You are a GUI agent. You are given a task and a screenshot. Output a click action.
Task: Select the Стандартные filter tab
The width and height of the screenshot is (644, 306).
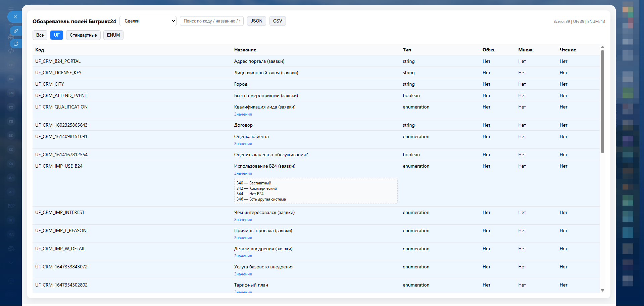(83, 35)
